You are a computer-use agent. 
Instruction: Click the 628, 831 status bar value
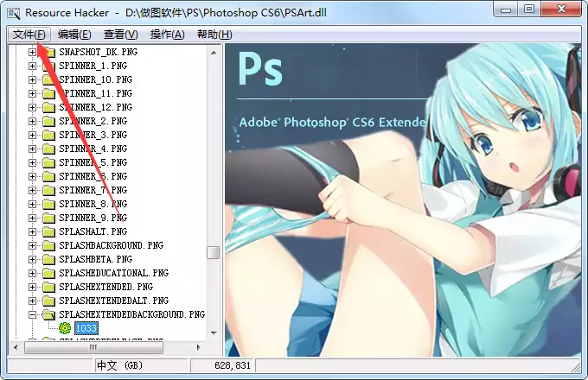tap(223, 366)
